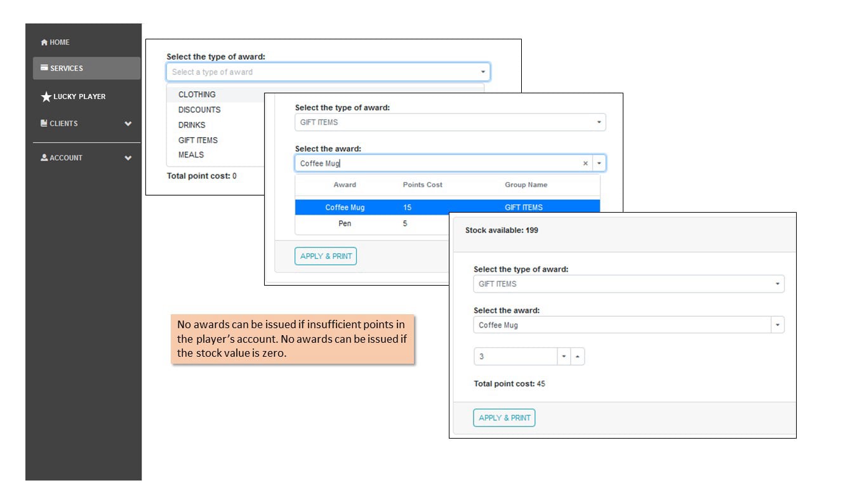Click 'Total point cost: 45' text

click(x=509, y=384)
